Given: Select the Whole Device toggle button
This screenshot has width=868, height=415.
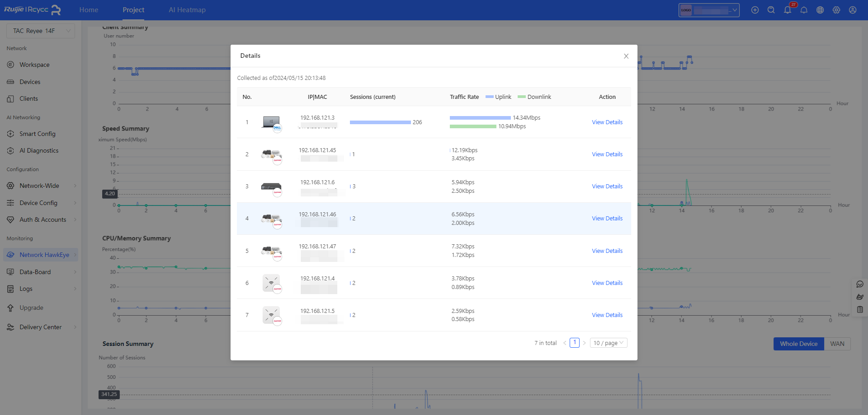Looking at the screenshot, I should pyautogui.click(x=798, y=344).
